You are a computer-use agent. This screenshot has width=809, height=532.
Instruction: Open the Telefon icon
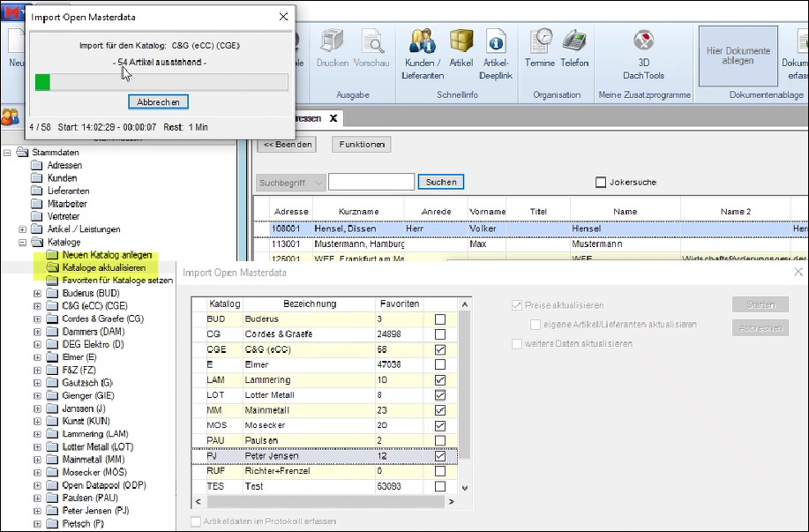[574, 49]
